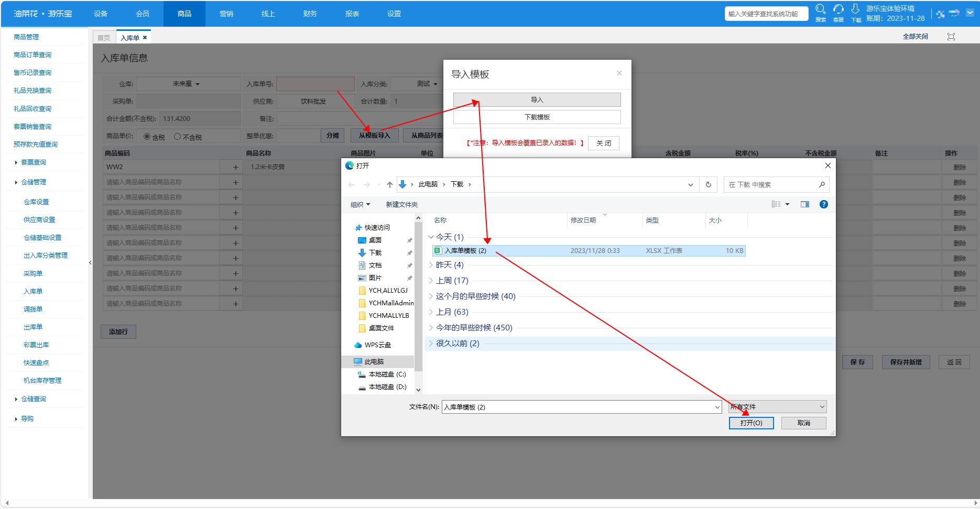The width and height of the screenshot is (980, 509).
Task: Click the 添加行 button
Action: [x=118, y=331]
